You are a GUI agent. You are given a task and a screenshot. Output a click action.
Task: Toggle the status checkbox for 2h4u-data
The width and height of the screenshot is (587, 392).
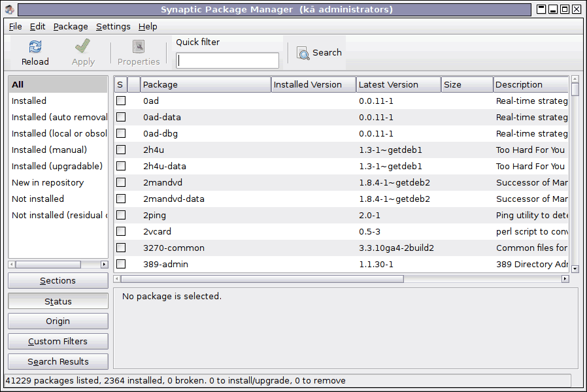121,166
